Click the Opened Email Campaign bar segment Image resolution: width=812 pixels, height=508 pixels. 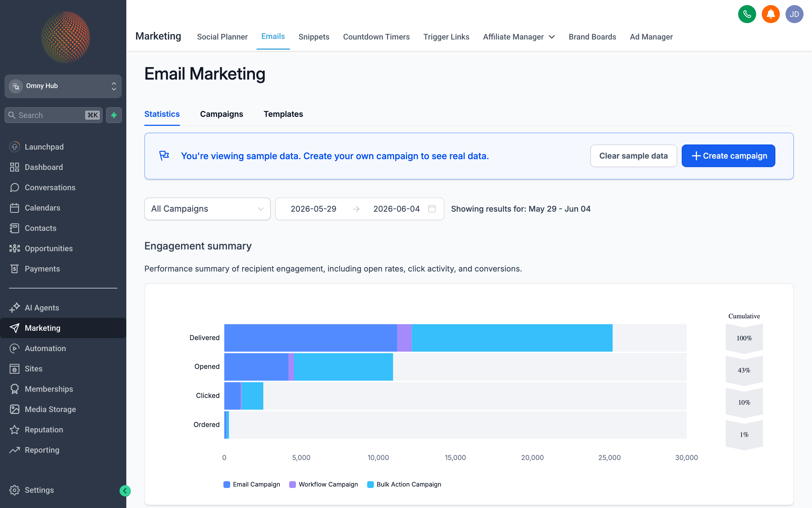[256, 367]
